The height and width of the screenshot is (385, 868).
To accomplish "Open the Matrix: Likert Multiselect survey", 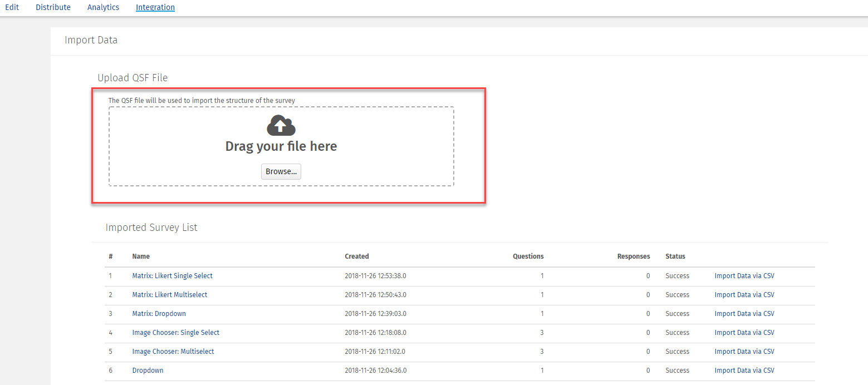I will click(x=170, y=294).
